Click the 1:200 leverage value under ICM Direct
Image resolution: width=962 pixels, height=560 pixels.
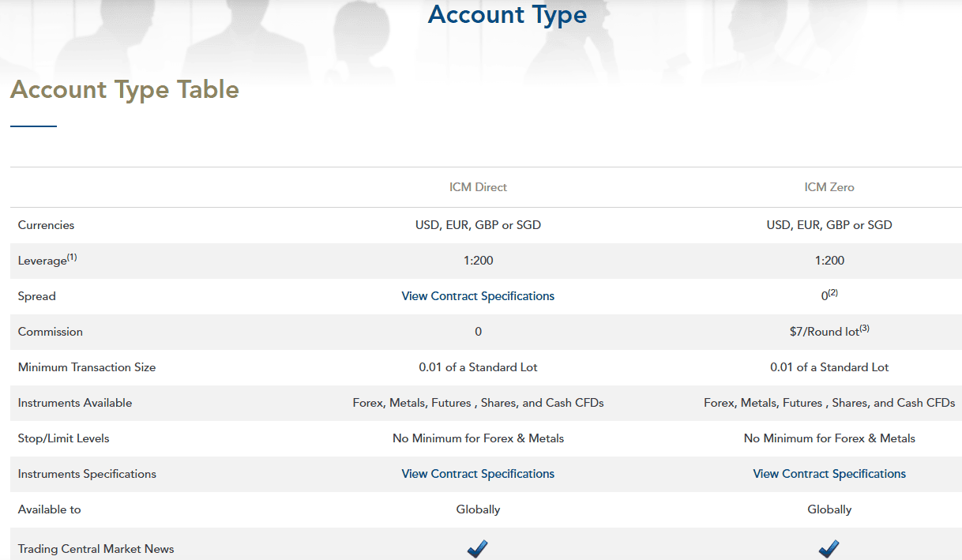click(478, 260)
